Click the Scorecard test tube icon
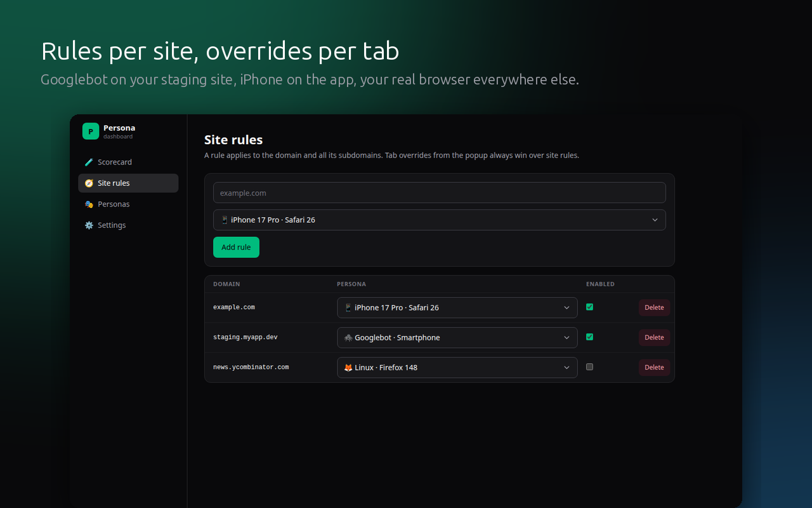This screenshot has width=812, height=508. [x=89, y=162]
